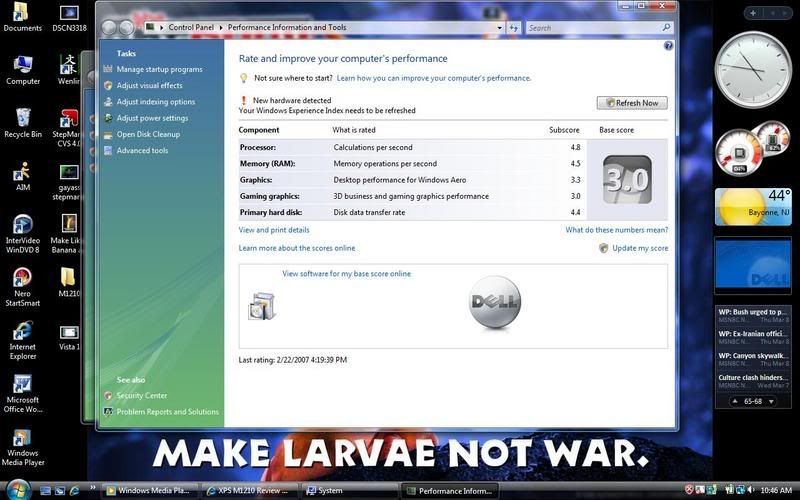The image size is (800, 500).
Task: Open Advanced tools task
Action: click(x=142, y=151)
